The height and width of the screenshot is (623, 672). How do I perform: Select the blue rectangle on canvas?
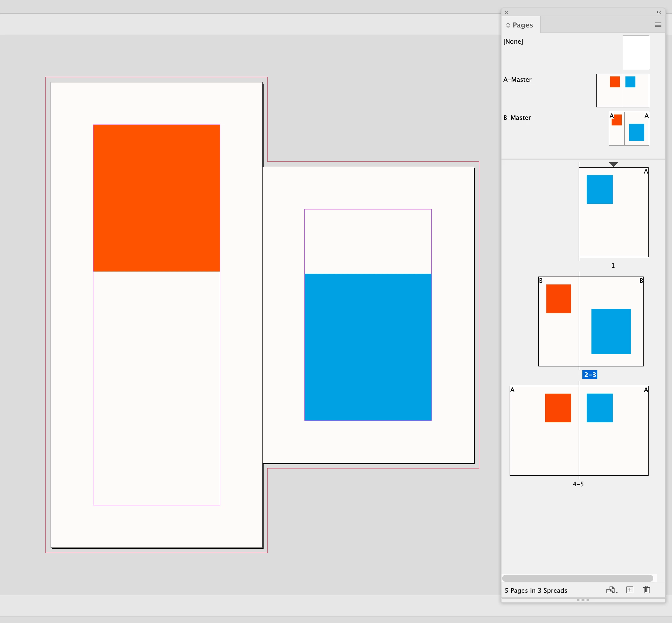(368, 346)
